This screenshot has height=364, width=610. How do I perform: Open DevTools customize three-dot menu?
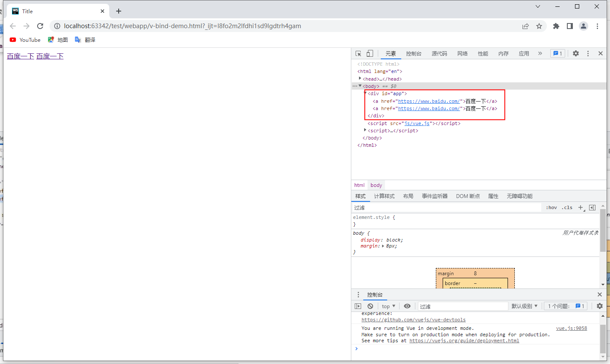tap(588, 53)
